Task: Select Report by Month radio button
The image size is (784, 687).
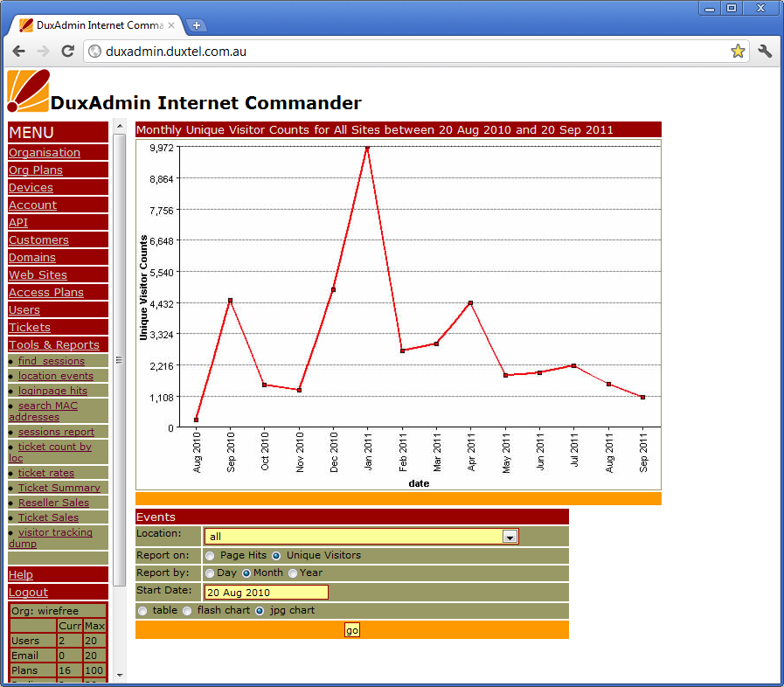Action: click(246, 573)
